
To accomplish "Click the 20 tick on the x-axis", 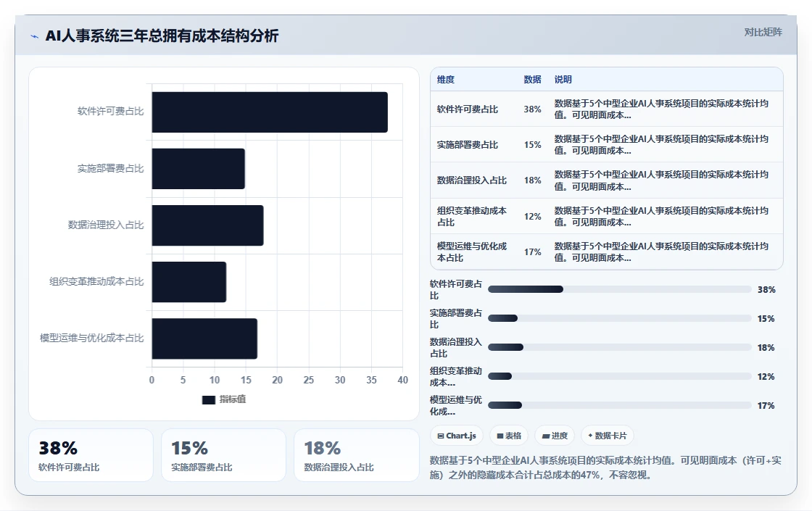I will [277, 380].
